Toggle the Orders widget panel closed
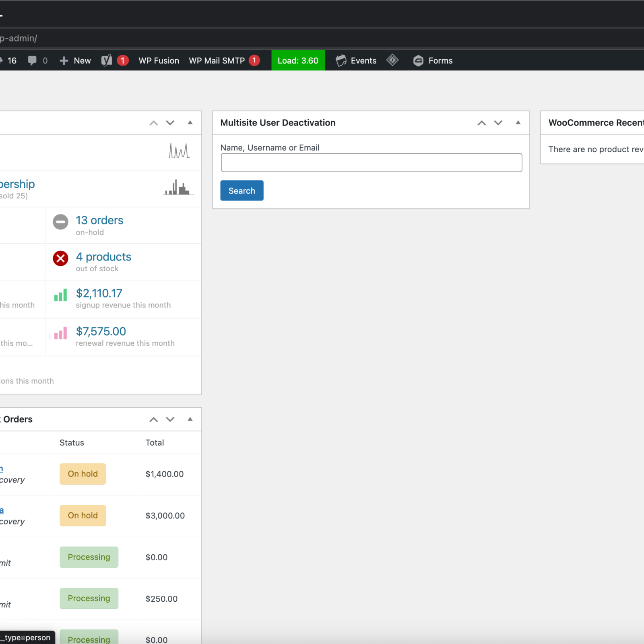Viewport: 644px width, 644px height. 190,419
